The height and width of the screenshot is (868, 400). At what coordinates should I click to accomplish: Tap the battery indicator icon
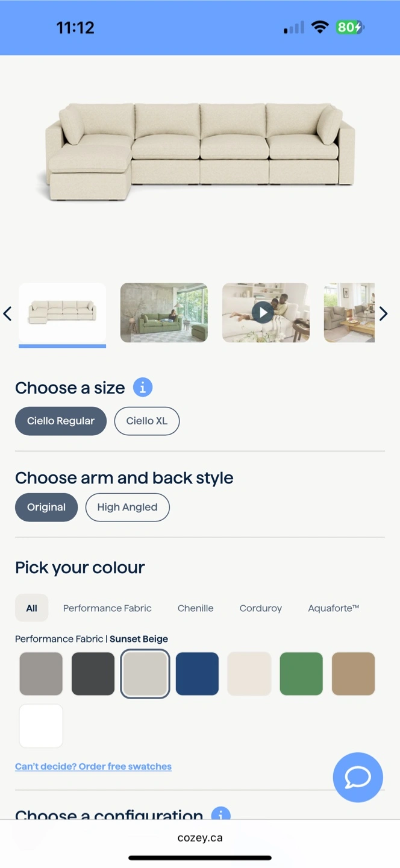click(x=350, y=27)
